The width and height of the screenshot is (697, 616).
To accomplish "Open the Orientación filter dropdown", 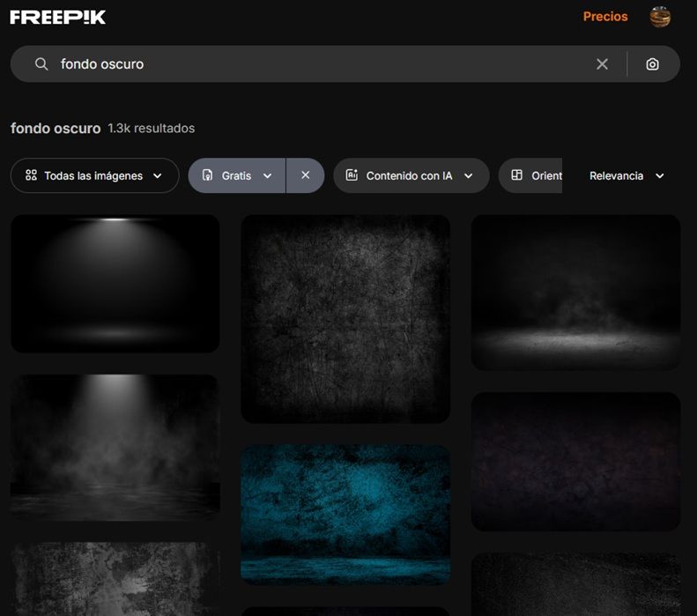I will [x=530, y=175].
